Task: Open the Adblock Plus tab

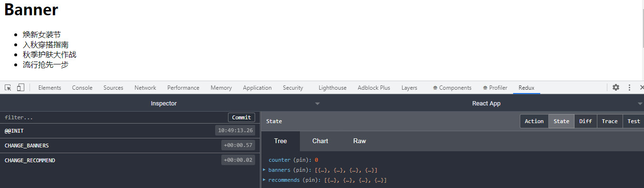Action: 374,88
